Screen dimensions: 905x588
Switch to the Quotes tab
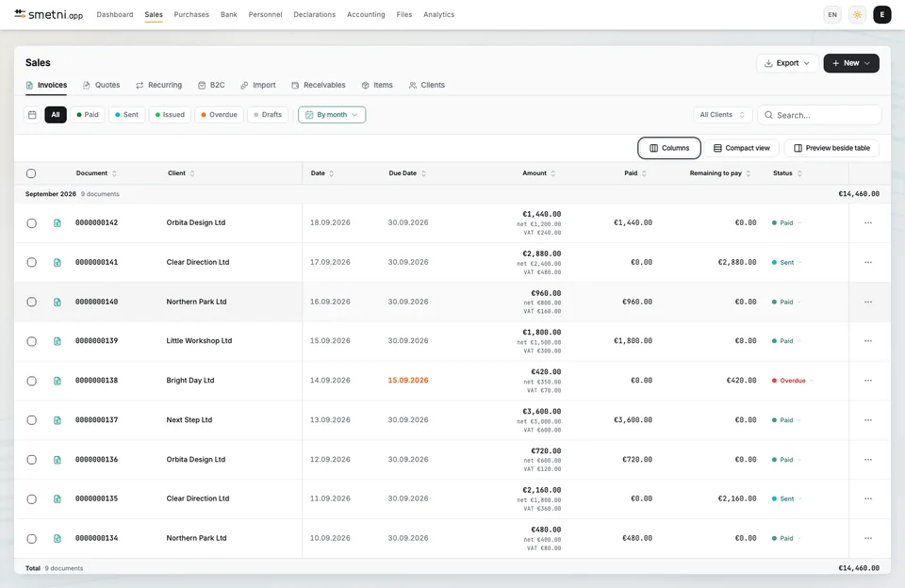(102, 85)
